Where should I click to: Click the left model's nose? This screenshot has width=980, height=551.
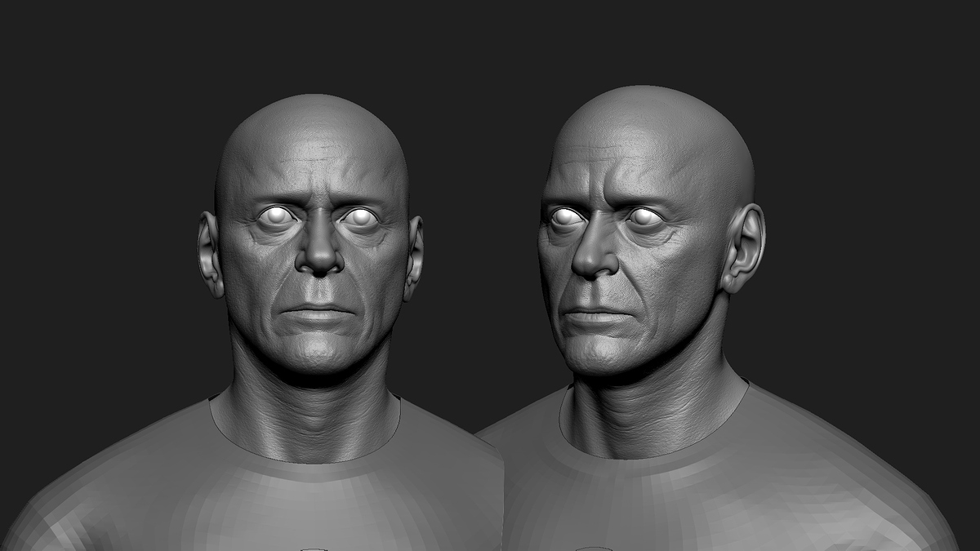[318, 257]
